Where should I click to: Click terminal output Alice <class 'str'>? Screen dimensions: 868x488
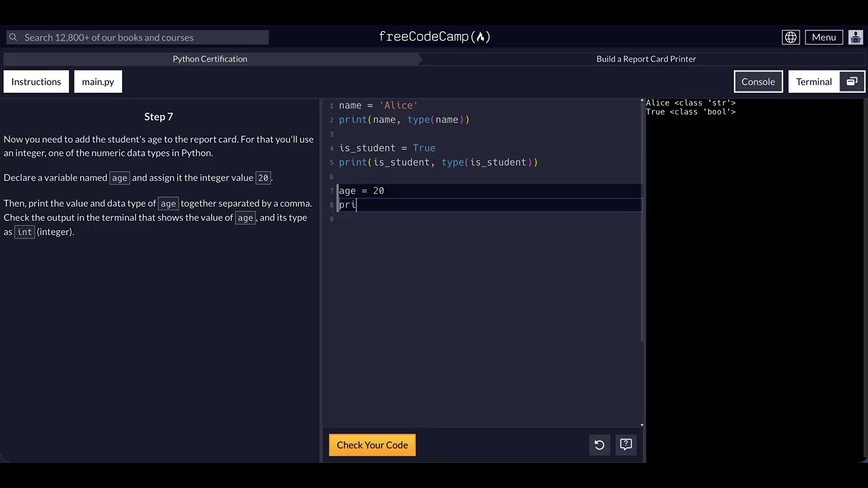click(x=690, y=103)
